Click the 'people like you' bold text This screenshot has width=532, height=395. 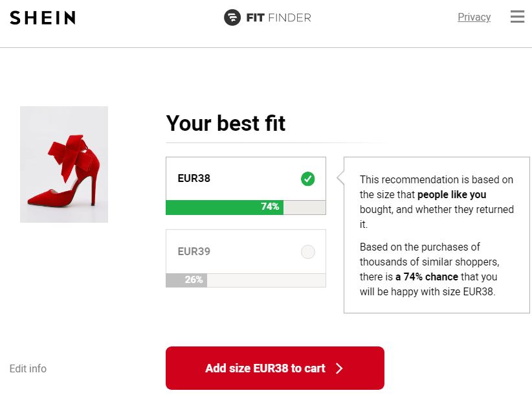(452, 194)
